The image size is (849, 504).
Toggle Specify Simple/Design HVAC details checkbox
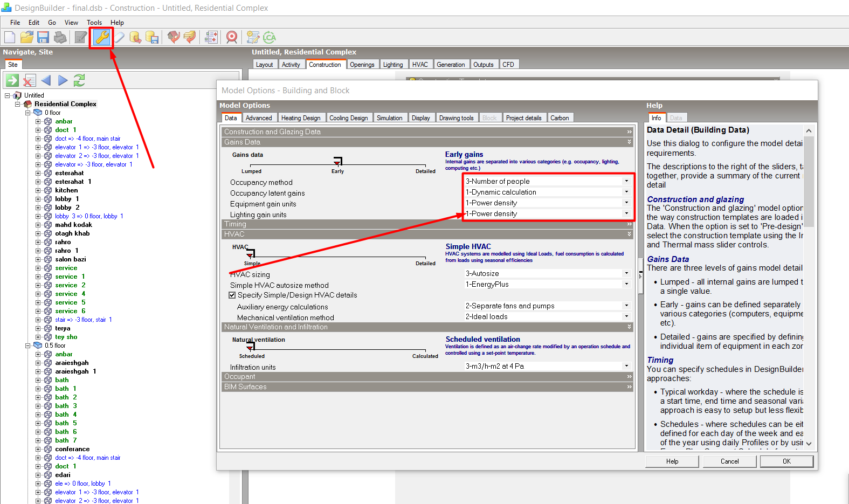[232, 295]
